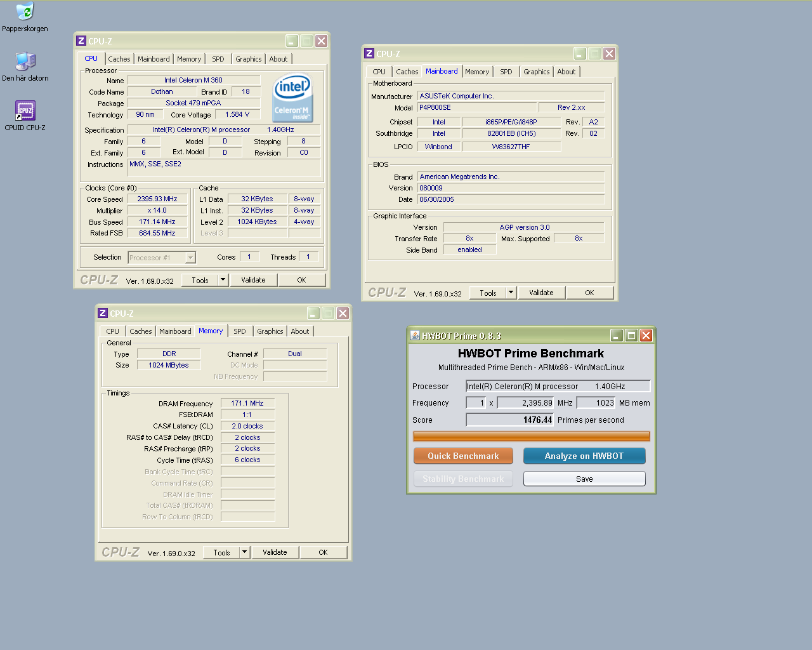Open SPD tab in CPU window

point(218,59)
